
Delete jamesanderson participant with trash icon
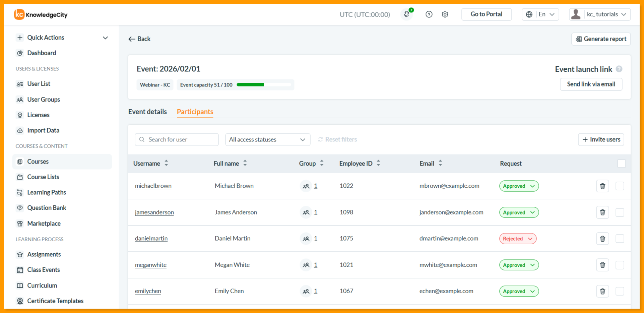click(x=602, y=212)
